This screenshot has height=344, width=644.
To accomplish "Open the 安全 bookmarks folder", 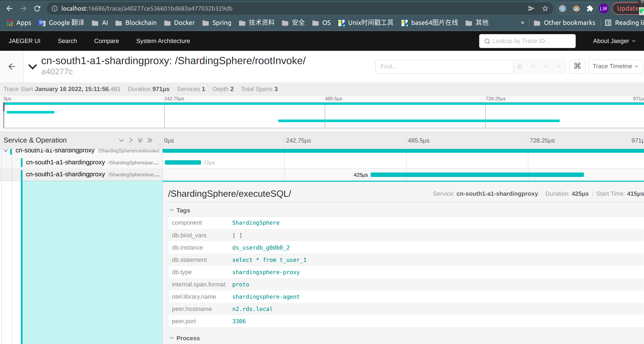I will click(x=293, y=23).
